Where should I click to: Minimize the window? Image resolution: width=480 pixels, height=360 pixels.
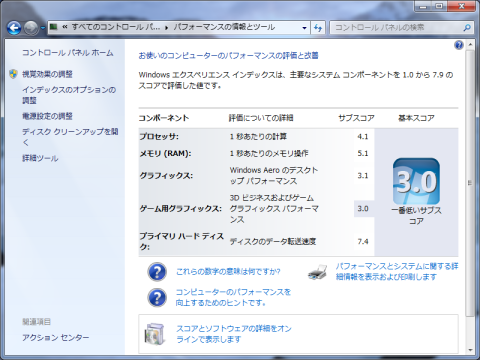tap(423, 6)
